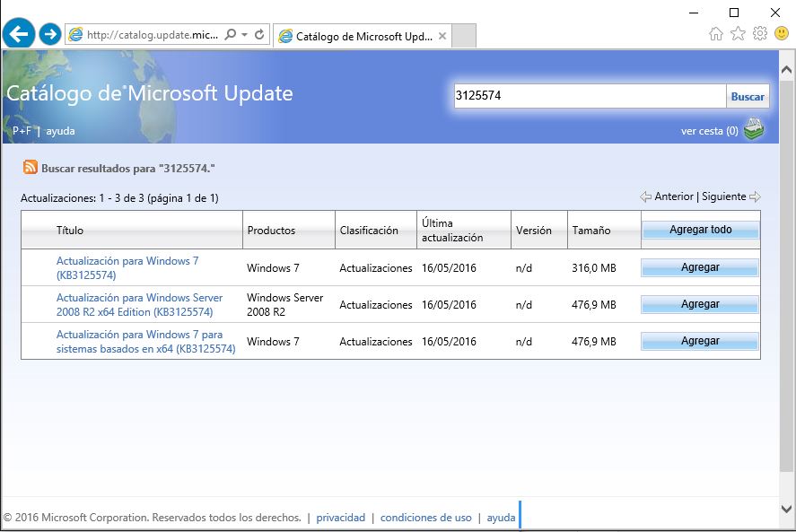Open the Tools gear menu
The height and width of the screenshot is (532, 796).
760,34
